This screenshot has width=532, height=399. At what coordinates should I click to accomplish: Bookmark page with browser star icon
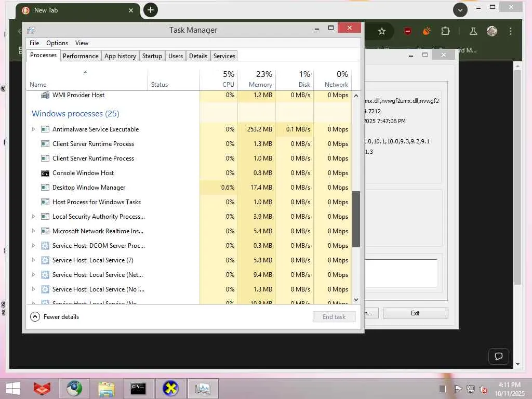tap(382, 32)
